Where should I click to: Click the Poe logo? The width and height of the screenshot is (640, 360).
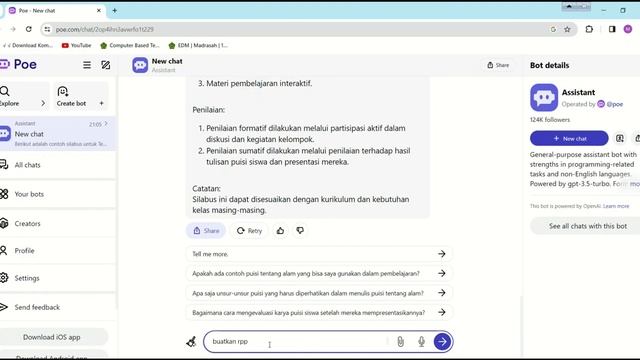[x=18, y=64]
